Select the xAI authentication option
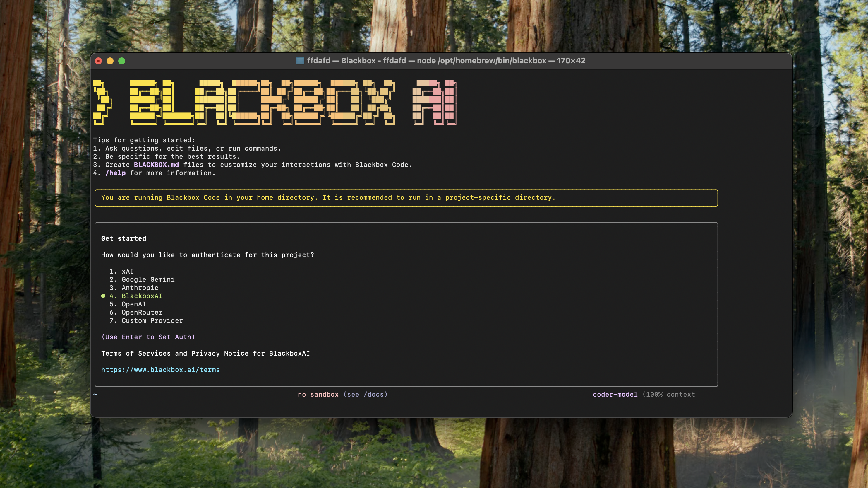Image resolution: width=868 pixels, height=488 pixels. (127, 271)
